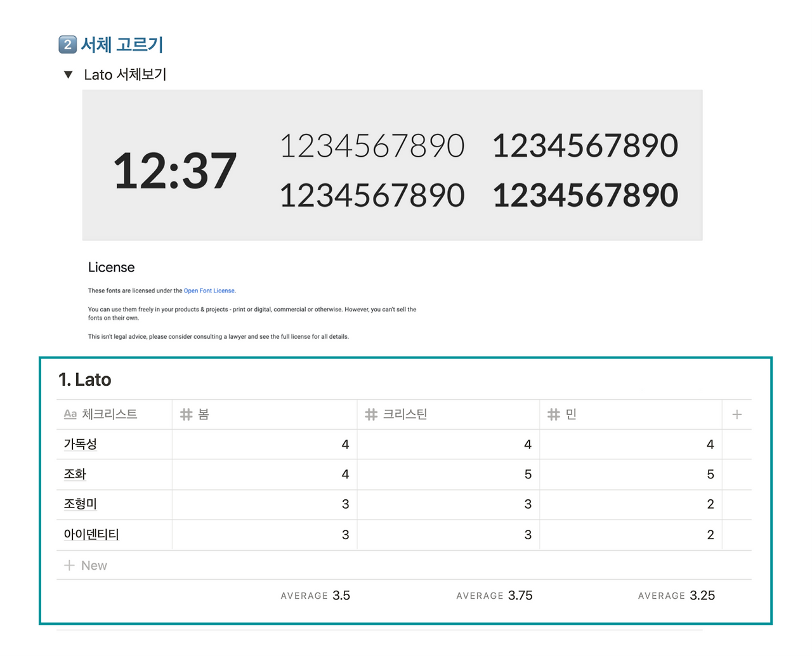Click the 서체 고르기 heading

(122, 44)
